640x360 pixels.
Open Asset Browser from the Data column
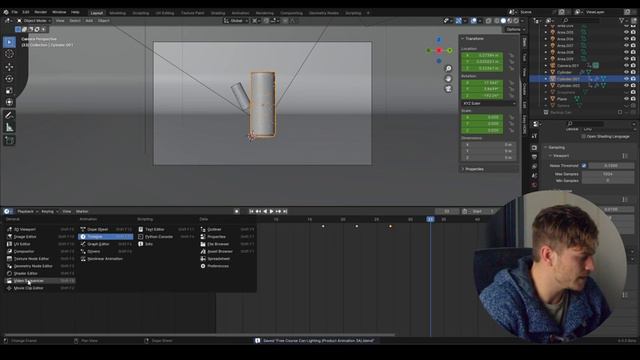[227, 251]
